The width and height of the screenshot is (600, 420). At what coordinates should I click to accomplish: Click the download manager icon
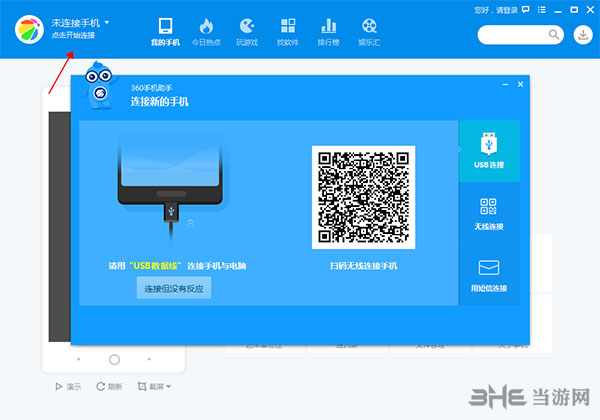pyautogui.click(x=583, y=35)
